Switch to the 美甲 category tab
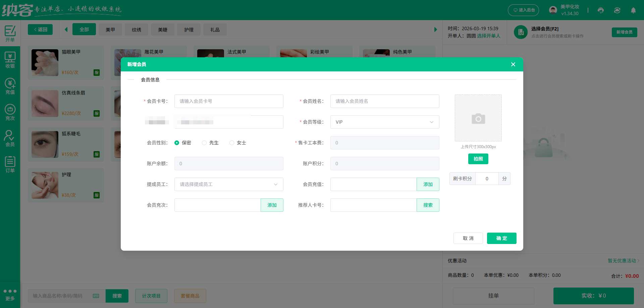644x308 pixels. 110,29
